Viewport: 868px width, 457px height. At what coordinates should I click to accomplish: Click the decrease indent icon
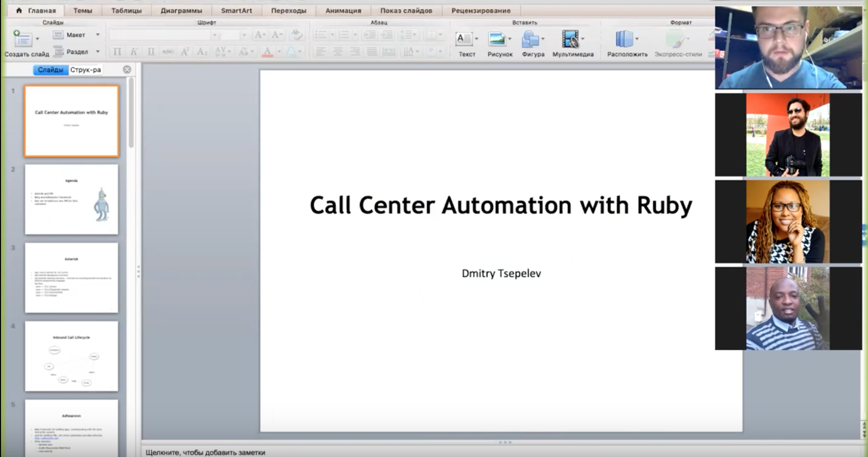click(369, 35)
